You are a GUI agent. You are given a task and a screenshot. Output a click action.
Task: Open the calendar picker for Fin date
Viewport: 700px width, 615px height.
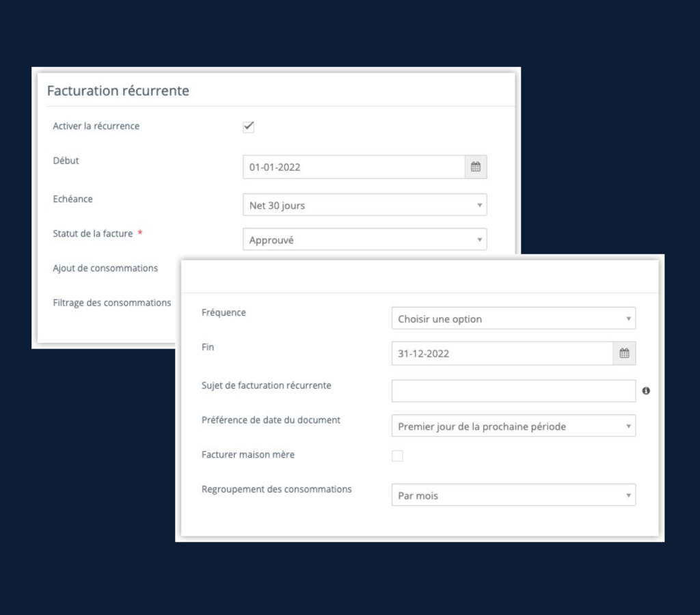pos(624,353)
